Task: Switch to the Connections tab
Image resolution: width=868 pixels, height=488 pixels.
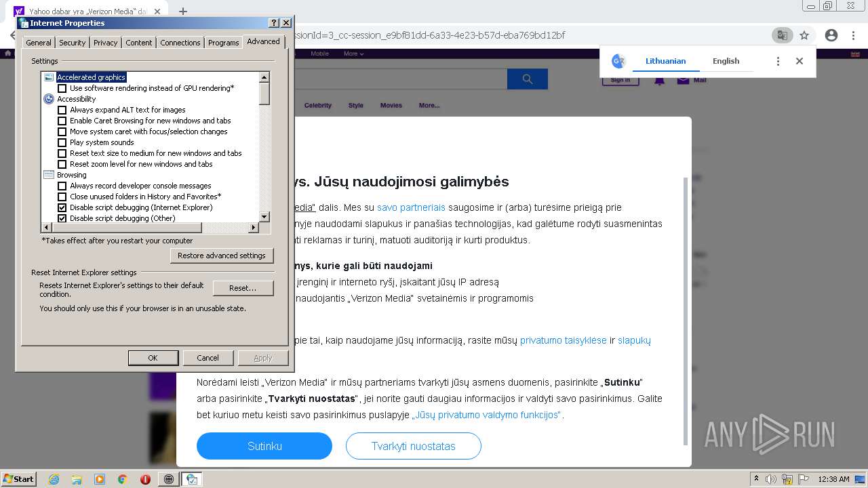Action: [180, 43]
